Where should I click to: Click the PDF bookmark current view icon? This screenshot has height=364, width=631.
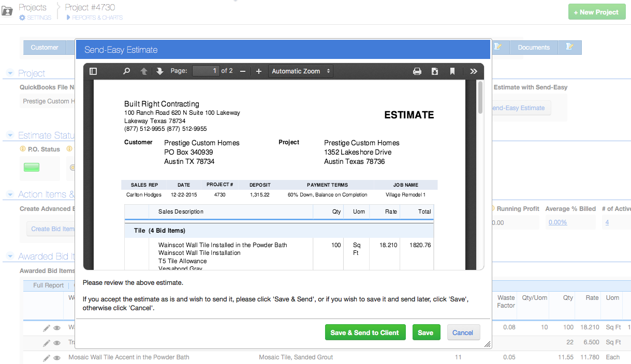click(452, 71)
